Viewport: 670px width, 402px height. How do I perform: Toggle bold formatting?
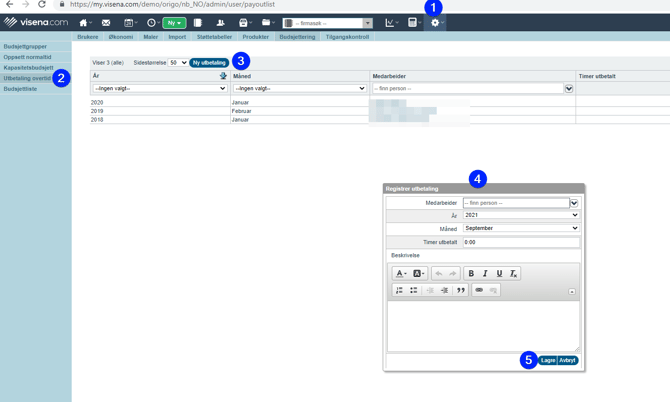(471, 273)
